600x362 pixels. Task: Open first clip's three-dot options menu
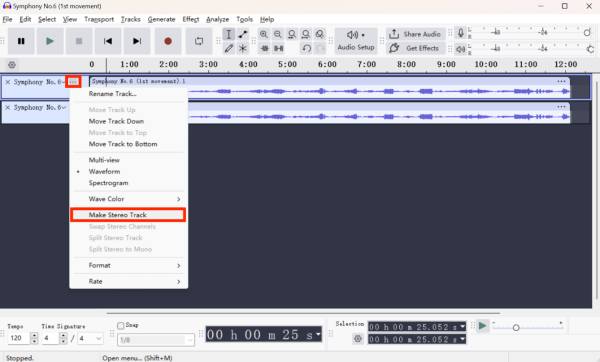[561, 81]
